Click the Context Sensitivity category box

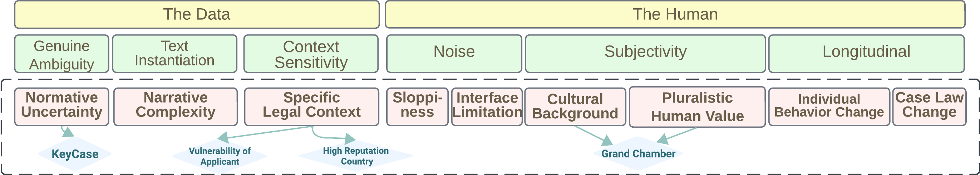coord(311,54)
